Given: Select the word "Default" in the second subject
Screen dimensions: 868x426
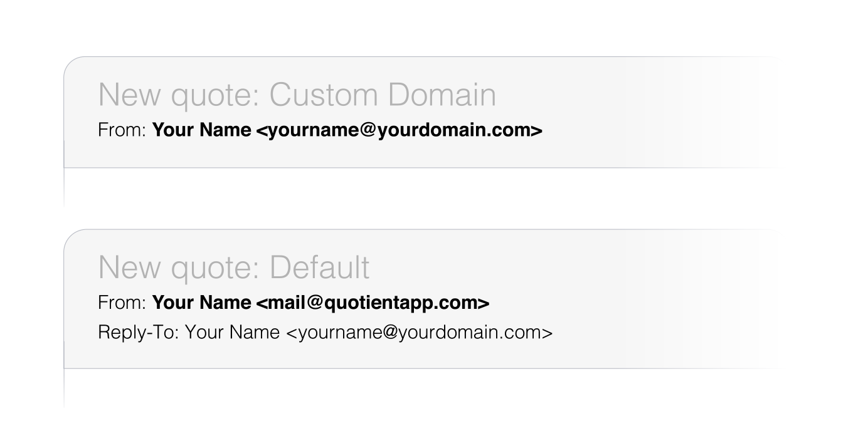Looking at the screenshot, I should click(320, 268).
